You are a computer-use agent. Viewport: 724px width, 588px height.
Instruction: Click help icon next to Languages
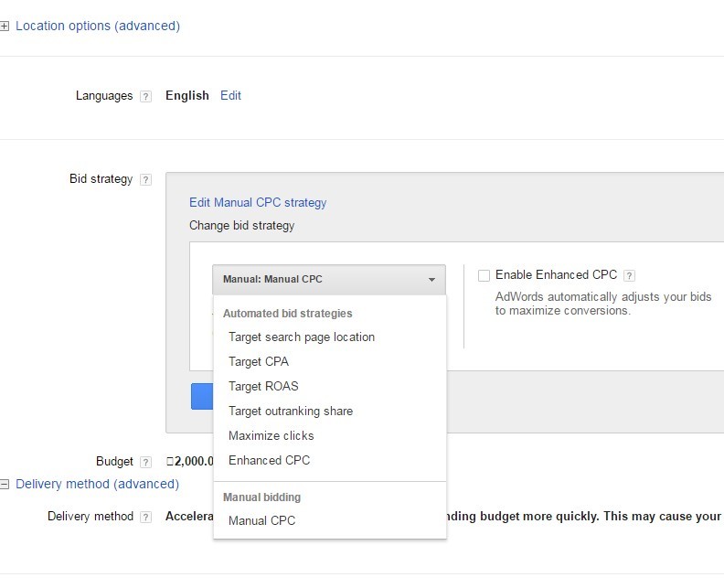(x=145, y=97)
